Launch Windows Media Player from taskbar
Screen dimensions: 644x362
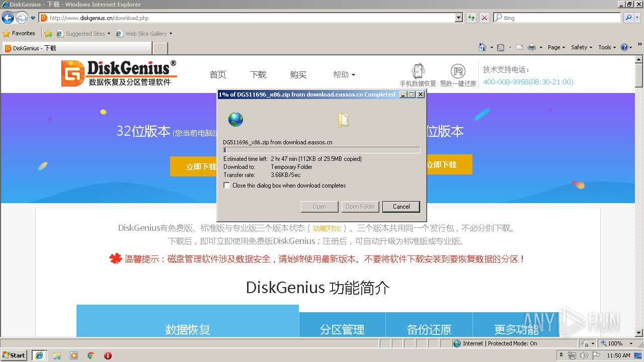[x=74, y=355]
